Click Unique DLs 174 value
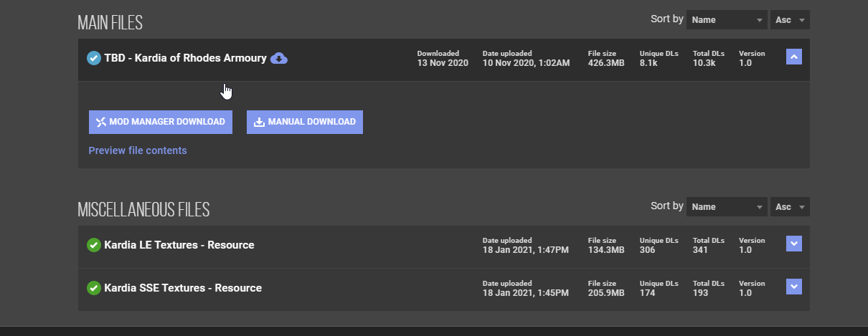Viewport: 868px width, 336px height. point(647,293)
